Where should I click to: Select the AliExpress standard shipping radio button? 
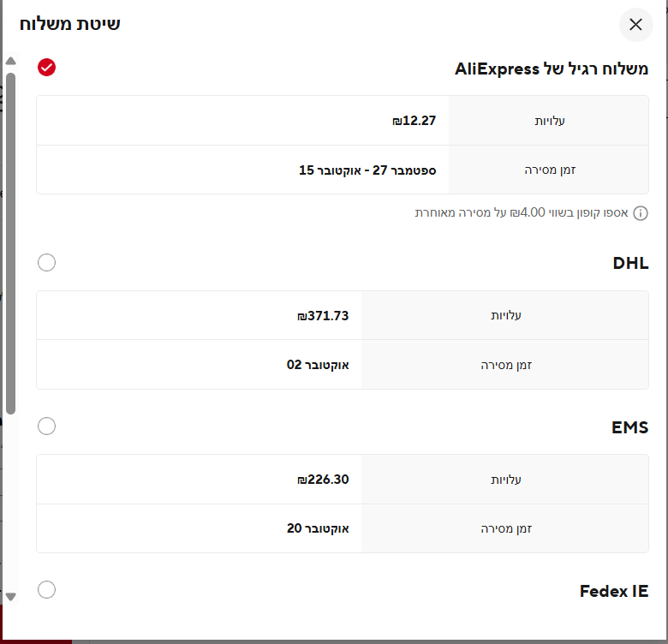click(x=47, y=67)
